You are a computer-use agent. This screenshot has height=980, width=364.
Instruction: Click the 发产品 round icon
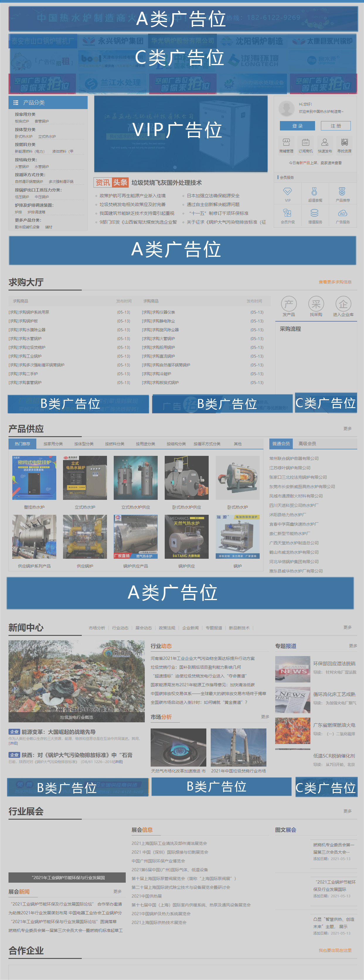(289, 304)
